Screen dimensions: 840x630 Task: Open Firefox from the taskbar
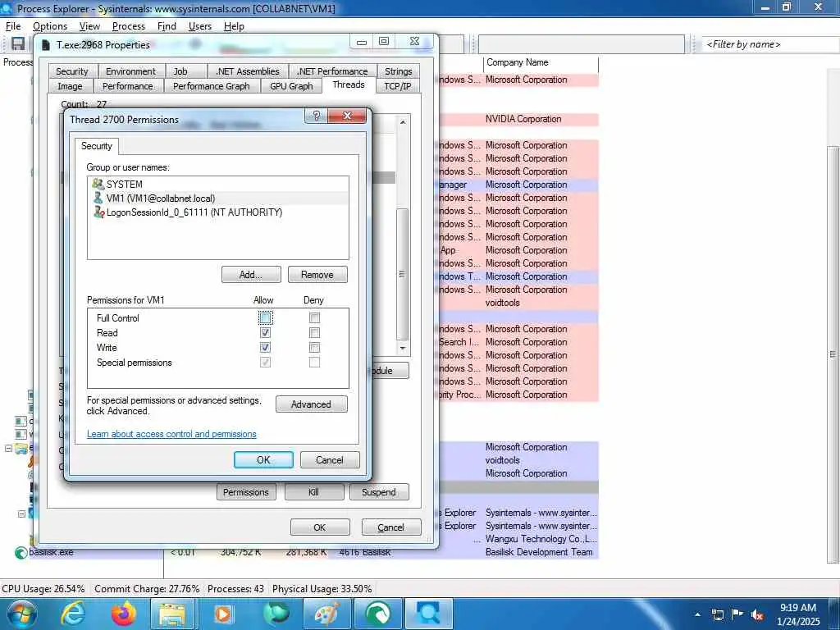(123, 614)
